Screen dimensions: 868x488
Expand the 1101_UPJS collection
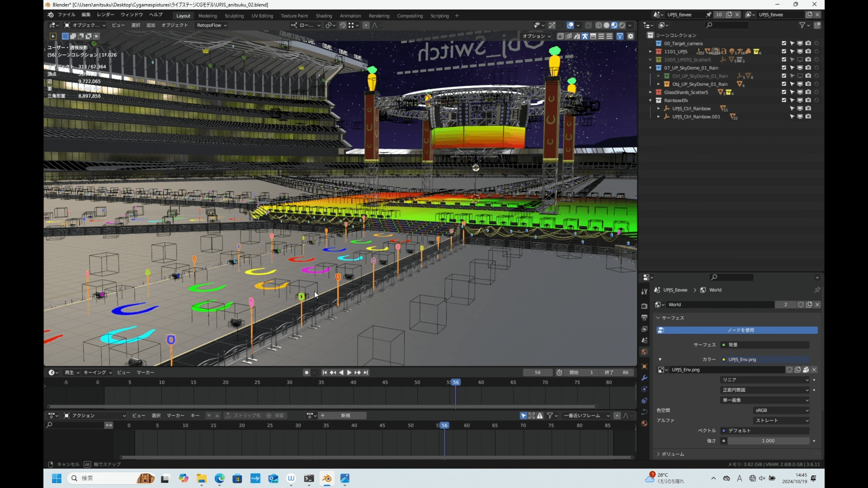[x=651, y=52]
